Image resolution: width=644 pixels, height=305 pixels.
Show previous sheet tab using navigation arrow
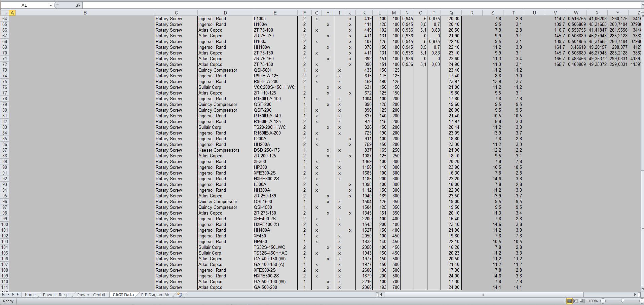click(x=8, y=295)
